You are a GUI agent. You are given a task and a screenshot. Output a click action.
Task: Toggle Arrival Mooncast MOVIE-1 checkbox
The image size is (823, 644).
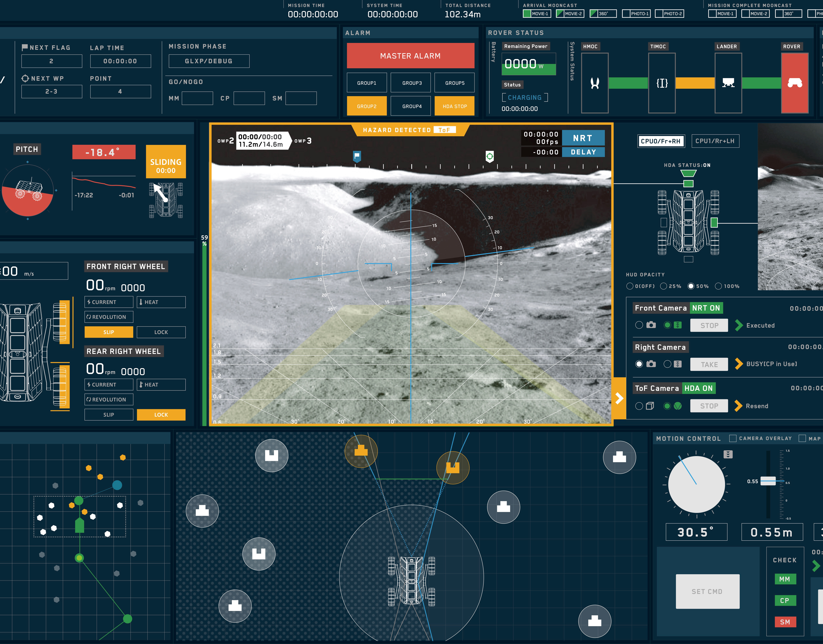click(x=527, y=14)
